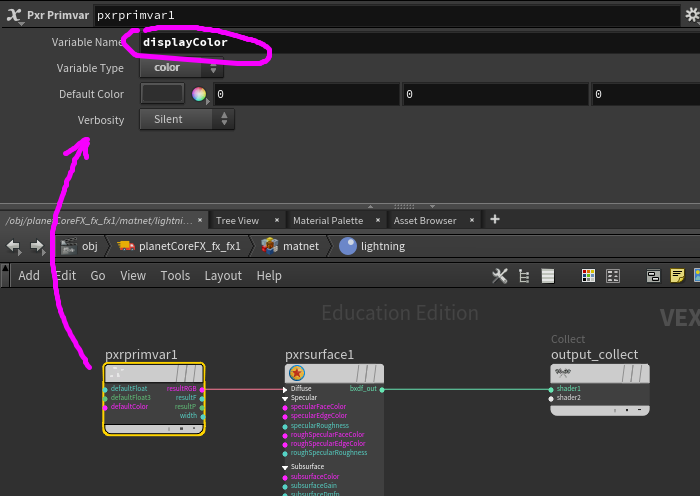The image size is (700, 496).
Task: Click the planetCoreFX_fx_fx1 truck icon
Action: point(126,246)
